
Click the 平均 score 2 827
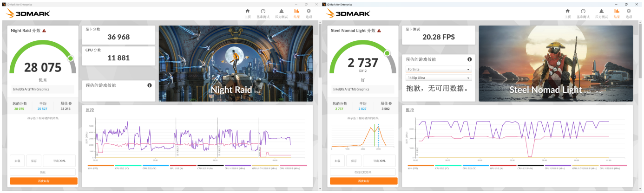coord(363,109)
